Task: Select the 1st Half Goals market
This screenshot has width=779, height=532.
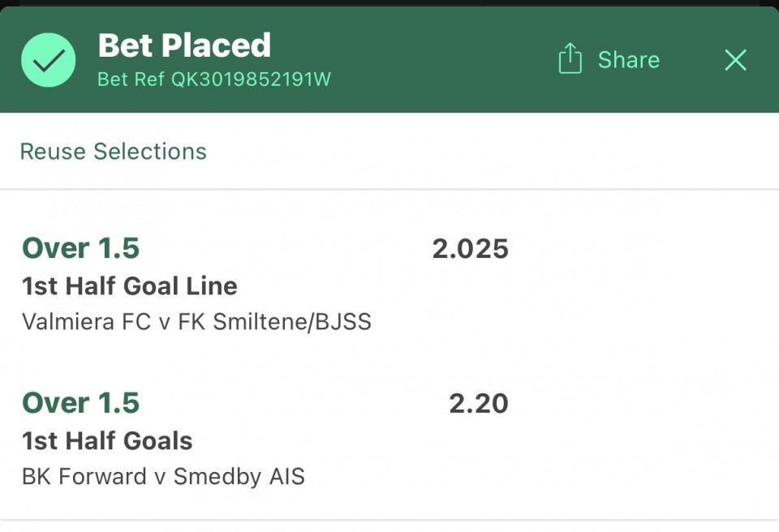Action: [107, 441]
